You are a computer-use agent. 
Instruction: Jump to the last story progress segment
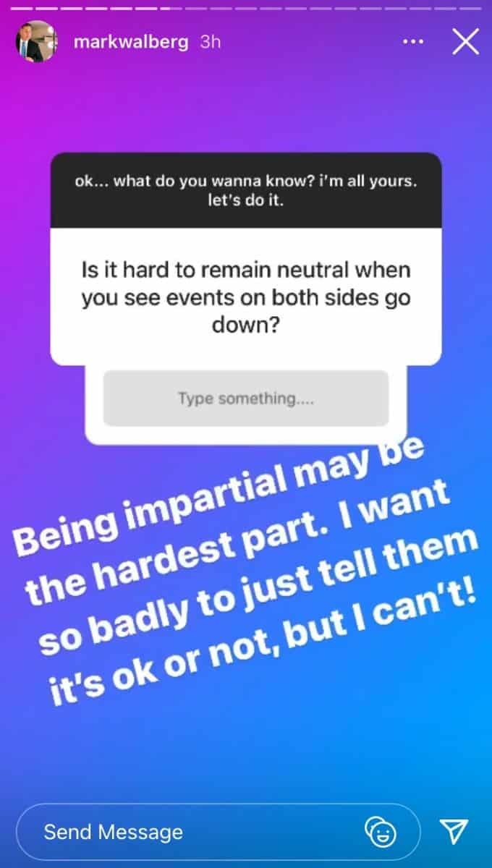tap(470, 9)
